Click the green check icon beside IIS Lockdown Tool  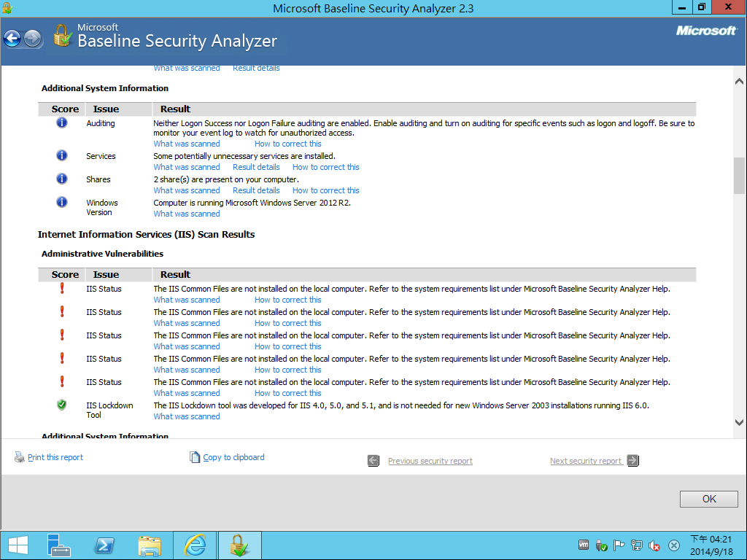pos(61,404)
